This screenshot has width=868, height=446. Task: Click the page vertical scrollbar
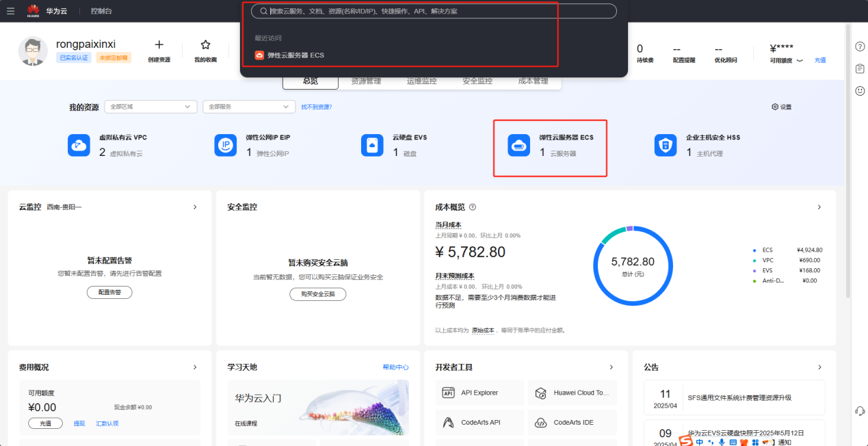point(848,161)
